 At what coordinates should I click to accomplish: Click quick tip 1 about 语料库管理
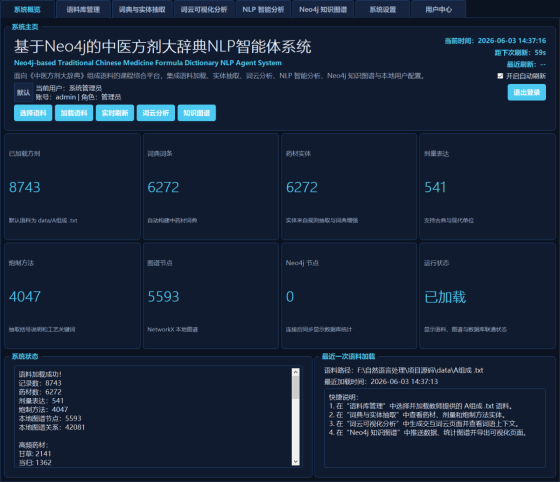click(421, 406)
